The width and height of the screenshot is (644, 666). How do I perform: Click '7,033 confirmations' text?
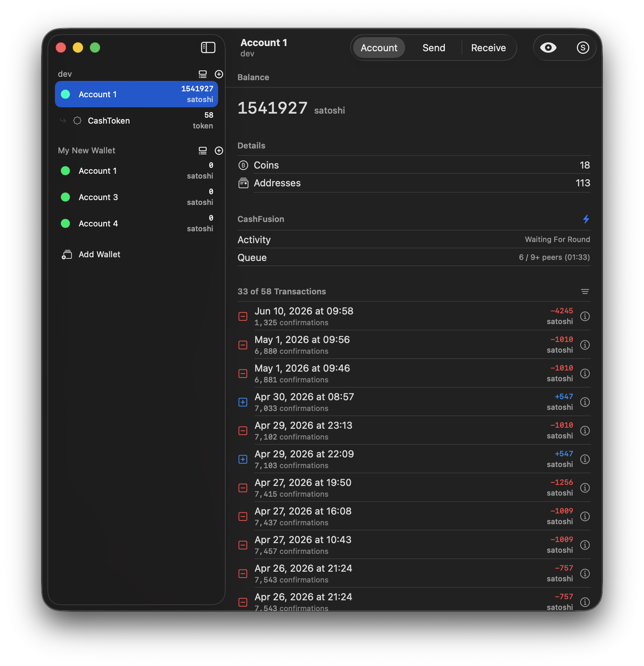pyautogui.click(x=292, y=408)
